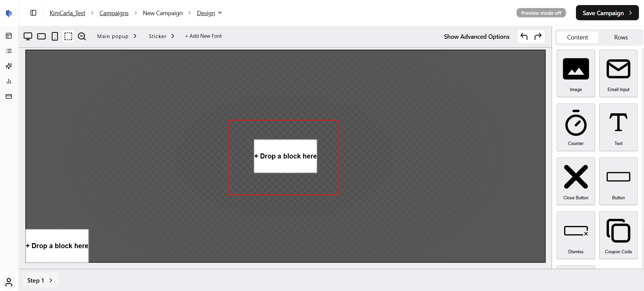Screen dimensions: 644x291
Task: Switch to tablet landscape preview
Action: pos(41,36)
